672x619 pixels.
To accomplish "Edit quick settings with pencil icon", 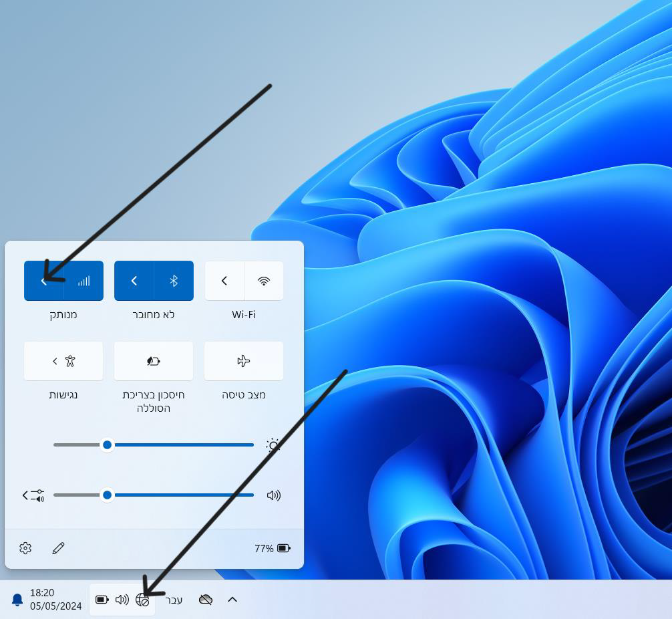I will pyautogui.click(x=58, y=548).
